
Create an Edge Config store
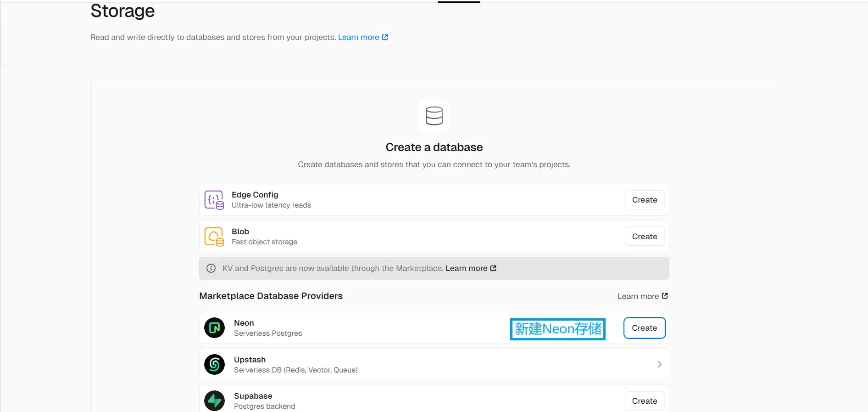pos(645,200)
